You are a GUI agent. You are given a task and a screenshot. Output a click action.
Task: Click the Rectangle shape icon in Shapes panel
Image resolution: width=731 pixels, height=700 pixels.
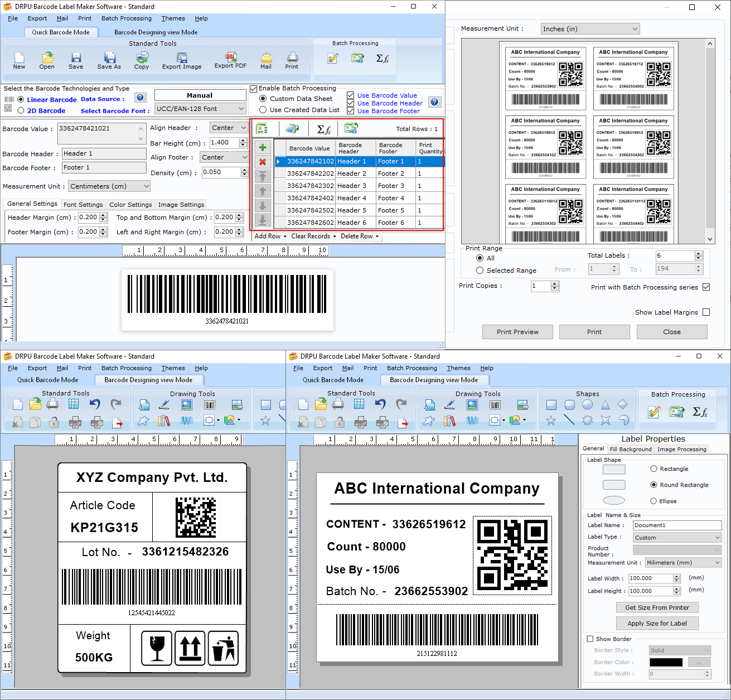(x=551, y=405)
